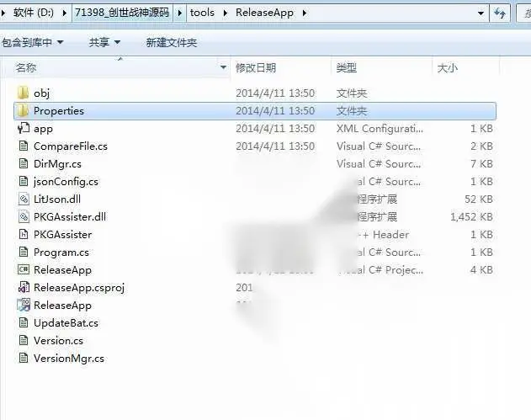The image size is (531, 420).
Task: Select the file name UpdateBat.cs
Action: point(66,323)
